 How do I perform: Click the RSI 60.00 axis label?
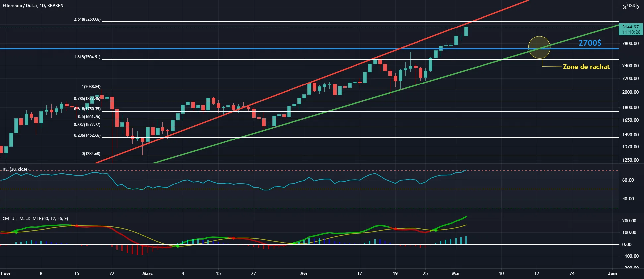click(628, 180)
